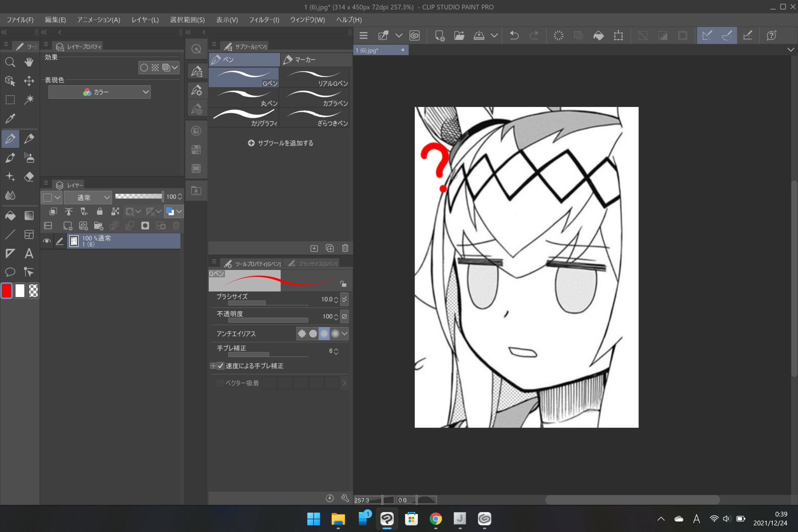Select the Eraser tool
Viewport: 798px width, 532px height.
point(29,177)
